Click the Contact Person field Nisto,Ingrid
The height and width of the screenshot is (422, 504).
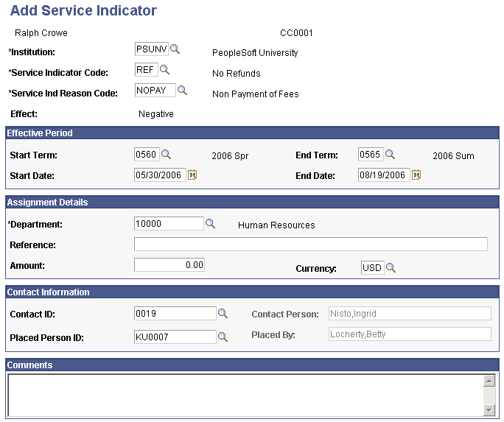coord(410,314)
